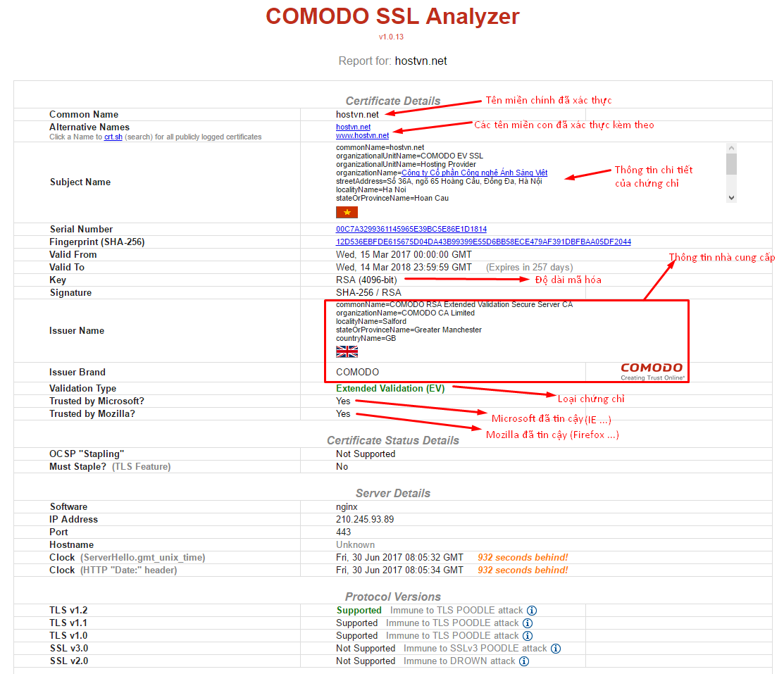The height and width of the screenshot is (674, 784).
Task: Click green Supported text for TLS v1.2
Action: tap(359, 611)
